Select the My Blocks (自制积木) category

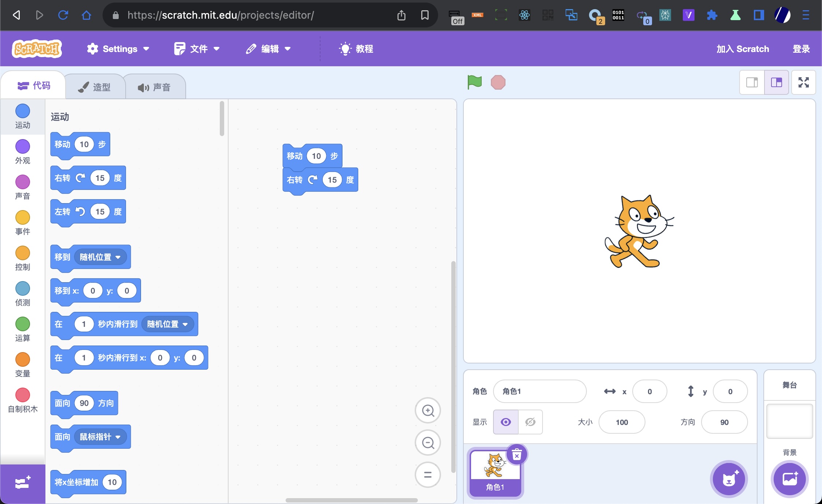coord(23,400)
